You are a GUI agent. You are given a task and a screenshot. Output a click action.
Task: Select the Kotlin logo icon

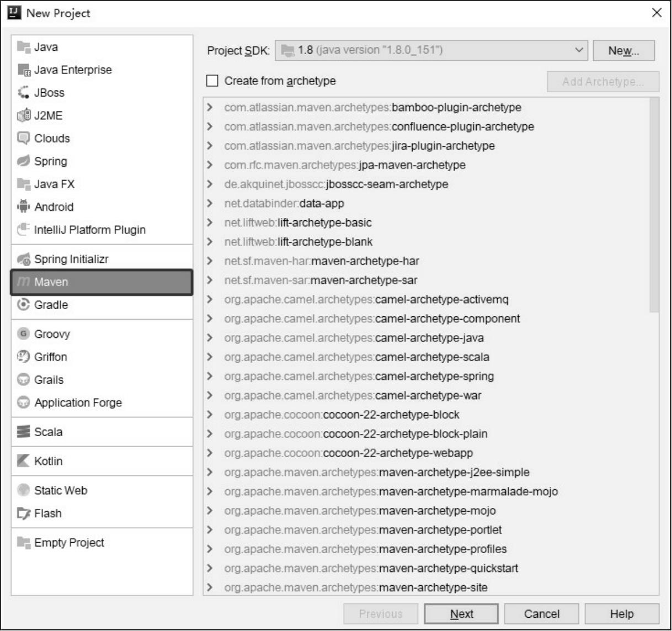23,461
